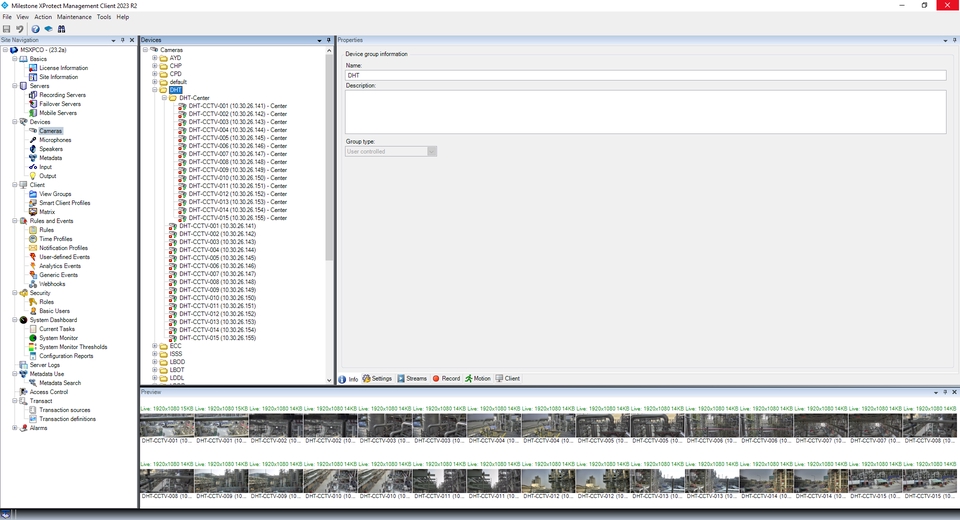The width and height of the screenshot is (960, 520).
Task: Click the Save toolbar icon
Action: [x=7, y=29]
